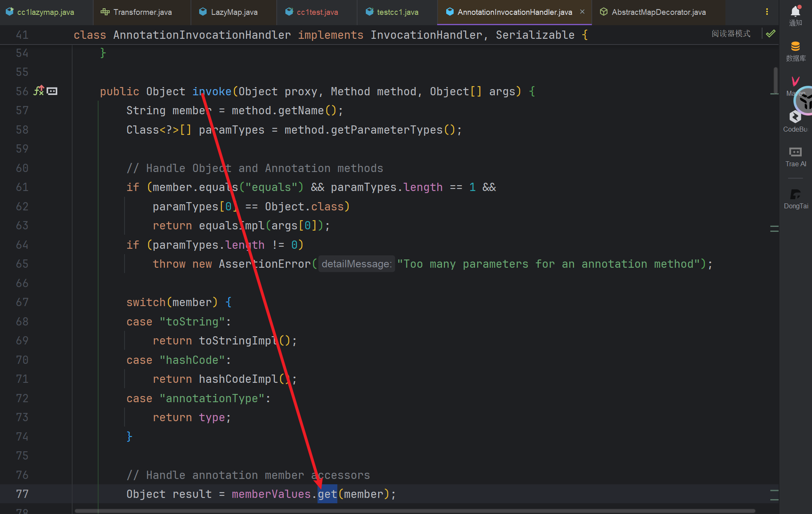Open the AbstractMapDecorator.java tab
Image resolution: width=812 pixels, height=514 pixels.
(658, 12)
